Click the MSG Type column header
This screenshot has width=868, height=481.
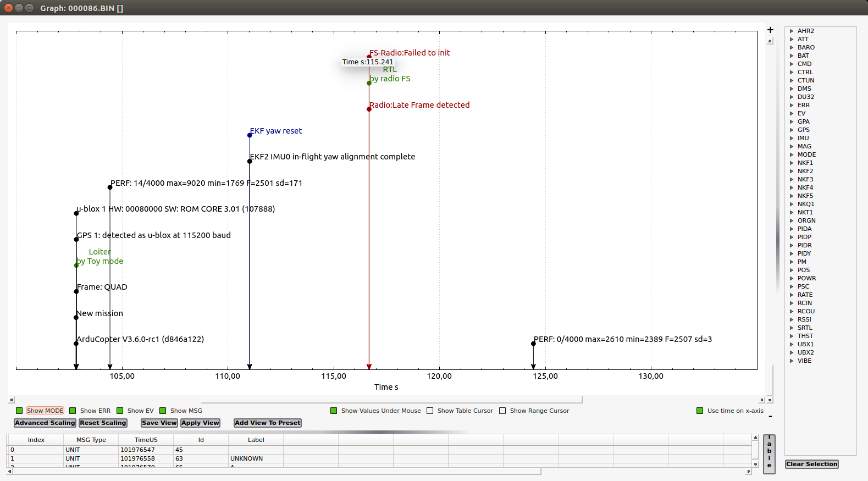(x=91, y=440)
